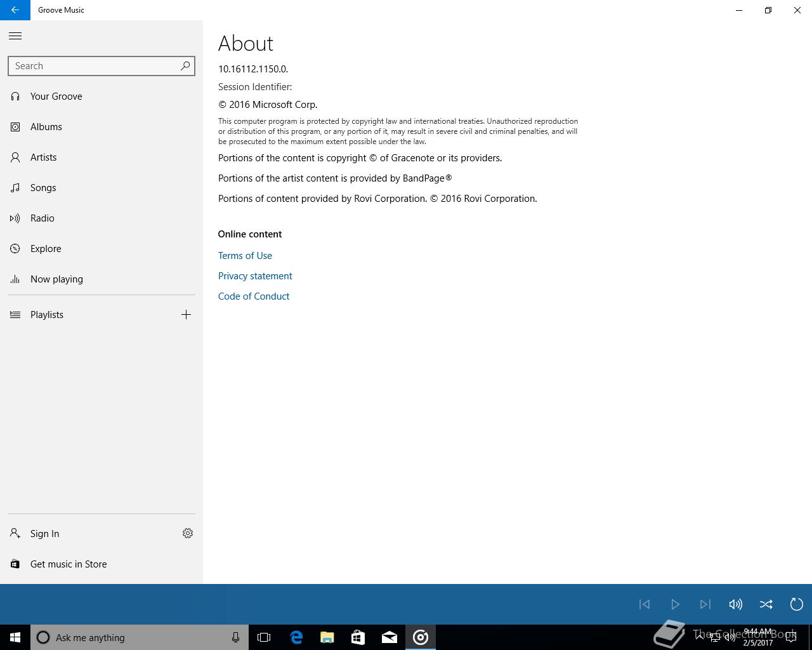This screenshot has height=650, width=812.
Task: Skip to next track
Action: (705, 604)
